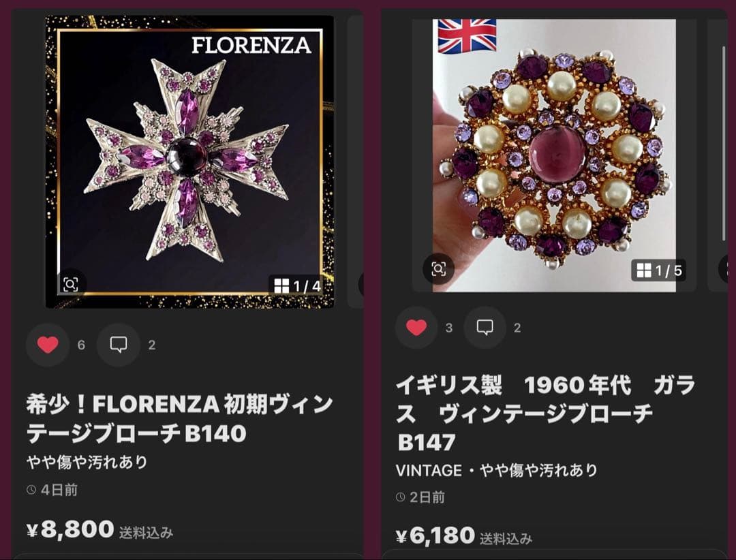Click the ¥8,800 price
This screenshot has width=736, height=560.
pyautogui.click(x=70, y=529)
